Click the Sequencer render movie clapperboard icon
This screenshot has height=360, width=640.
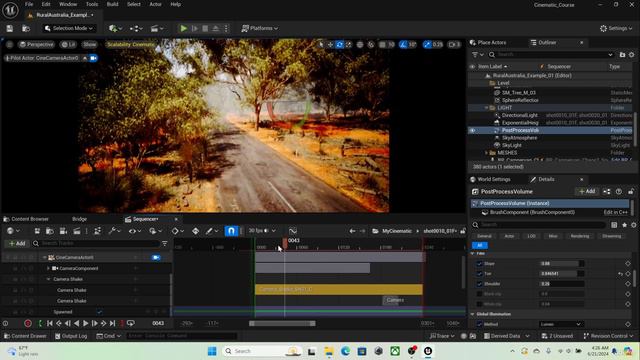coord(77,231)
